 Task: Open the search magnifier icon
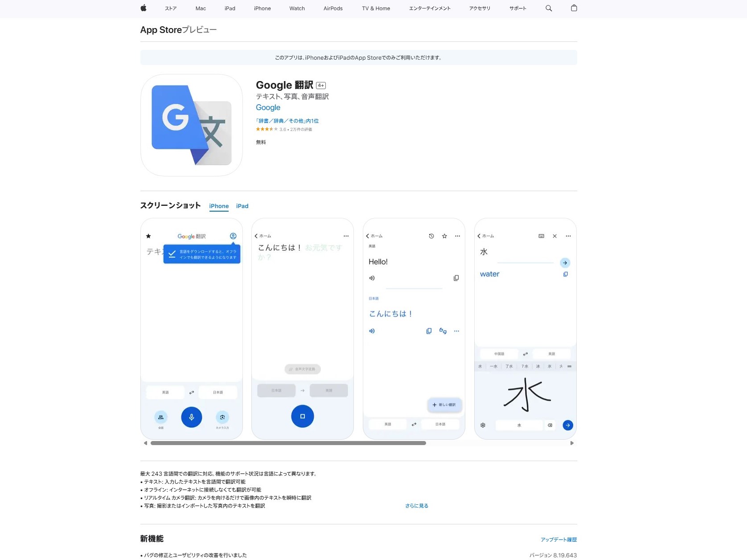(548, 8)
